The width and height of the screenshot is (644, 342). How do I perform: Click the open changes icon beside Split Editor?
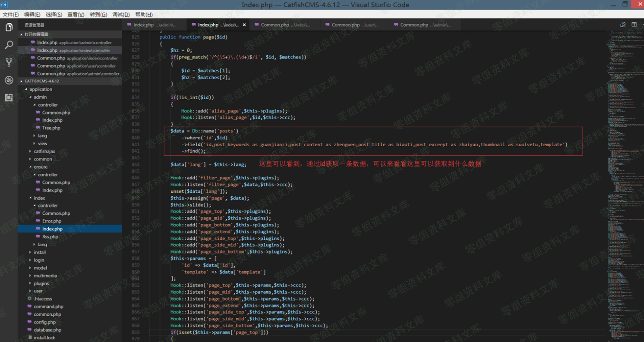[623, 25]
